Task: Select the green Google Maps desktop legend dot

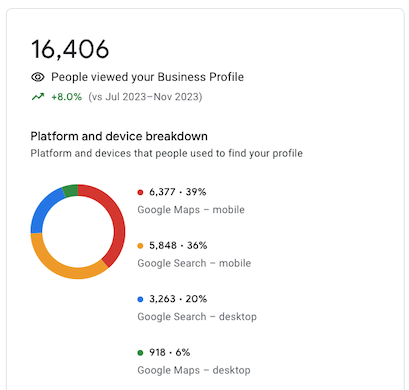Action: 140,353
